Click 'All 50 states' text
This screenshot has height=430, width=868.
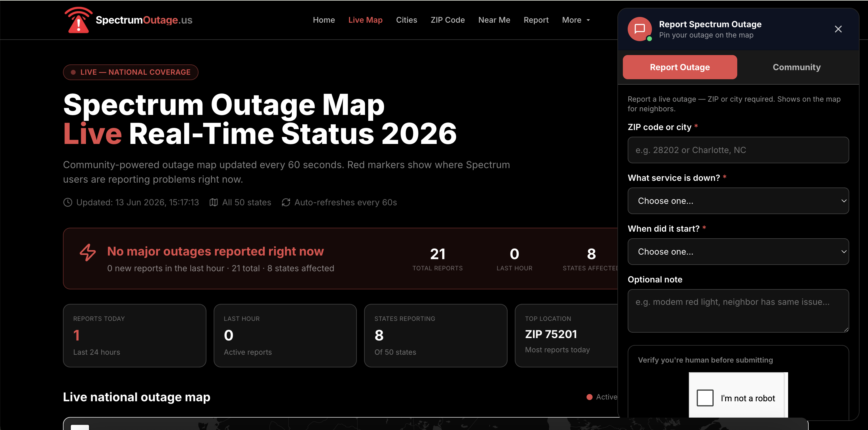tap(246, 202)
